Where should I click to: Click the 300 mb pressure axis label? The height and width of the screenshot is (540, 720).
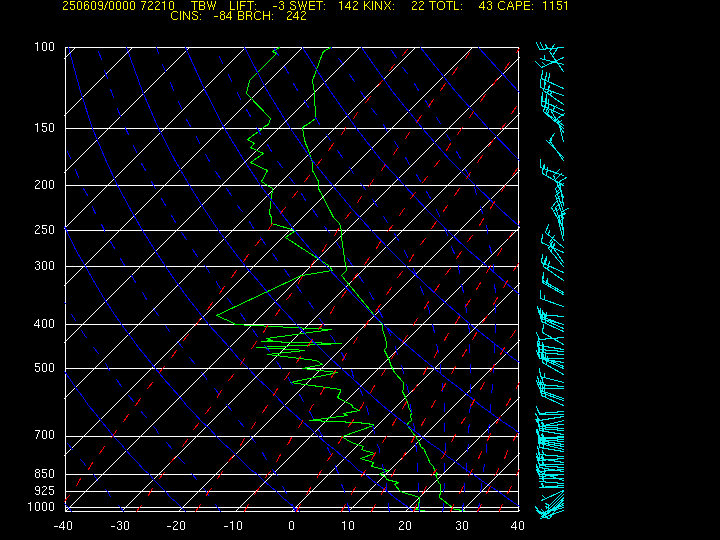45,266
